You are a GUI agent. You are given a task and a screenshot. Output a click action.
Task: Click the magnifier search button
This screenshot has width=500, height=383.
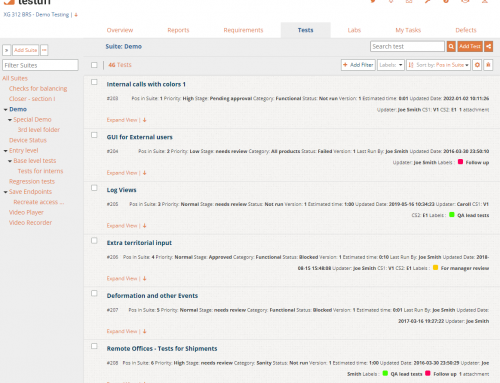tap(451, 46)
